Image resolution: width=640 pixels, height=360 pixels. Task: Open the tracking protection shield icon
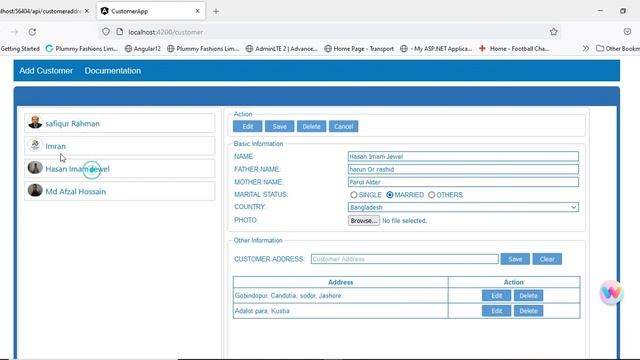coord(106,32)
